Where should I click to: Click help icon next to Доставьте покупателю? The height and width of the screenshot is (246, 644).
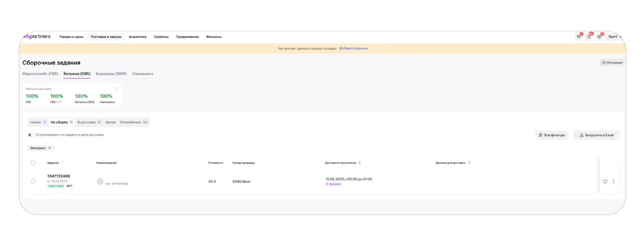pyautogui.click(x=360, y=163)
